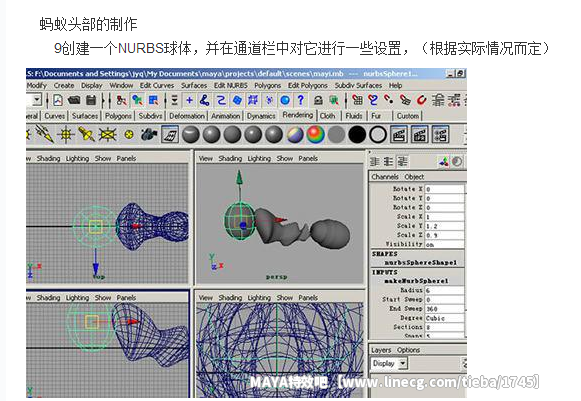
Task: Switch to the Deformation shelf tab
Action: coord(187,116)
